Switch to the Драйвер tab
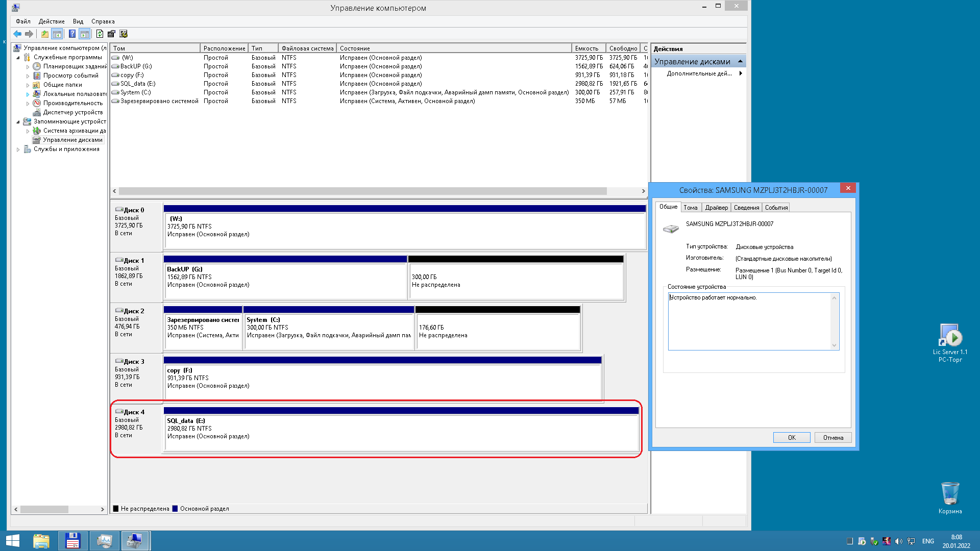The image size is (980, 551). point(716,208)
